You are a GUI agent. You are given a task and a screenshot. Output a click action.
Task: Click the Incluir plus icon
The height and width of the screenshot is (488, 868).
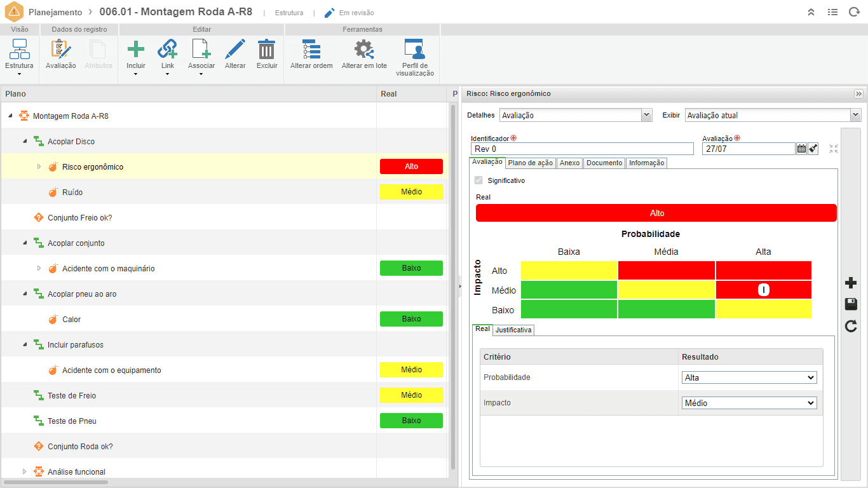point(135,50)
